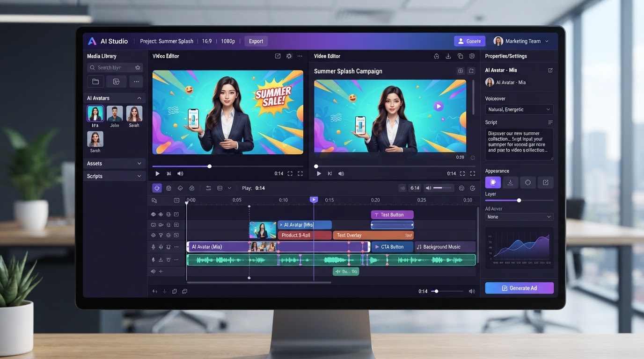Toggle microphone on the AI Avatar (Mia) track

tap(153, 247)
